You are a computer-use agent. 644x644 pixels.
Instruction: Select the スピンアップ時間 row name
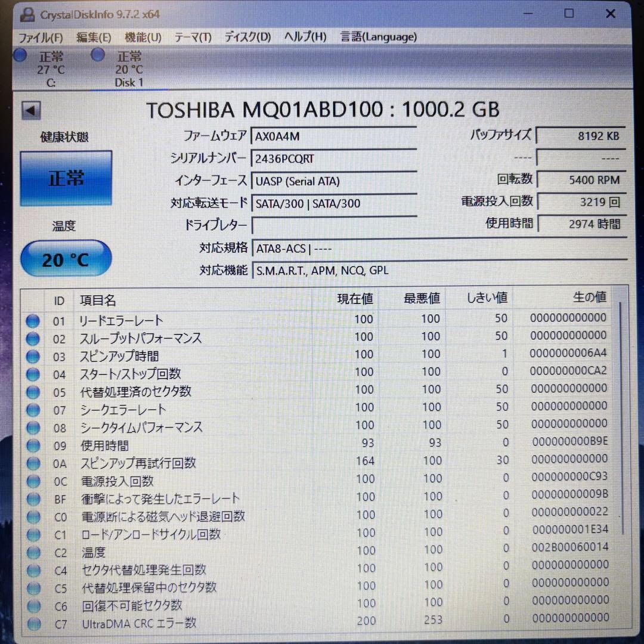(x=119, y=355)
